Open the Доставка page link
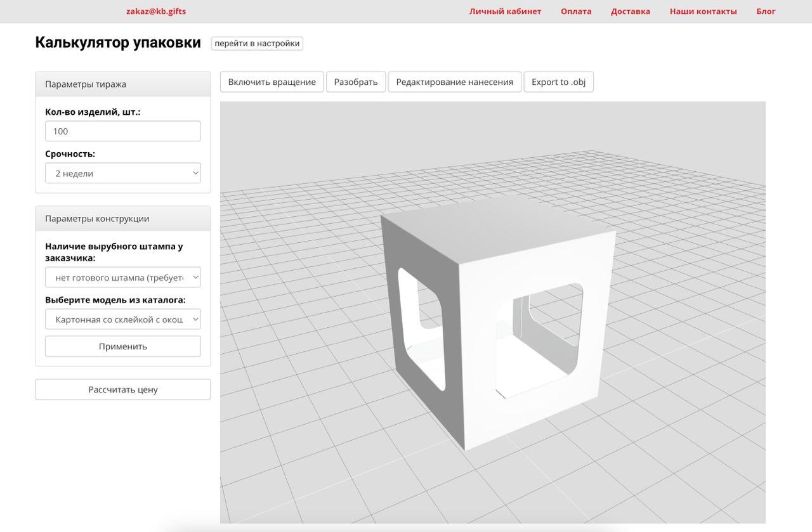812x532 pixels. [630, 11]
